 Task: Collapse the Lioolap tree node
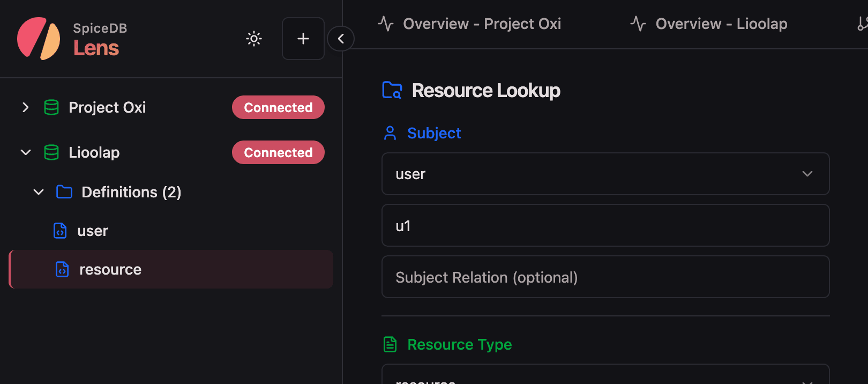pyautogui.click(x=25, y=152)
